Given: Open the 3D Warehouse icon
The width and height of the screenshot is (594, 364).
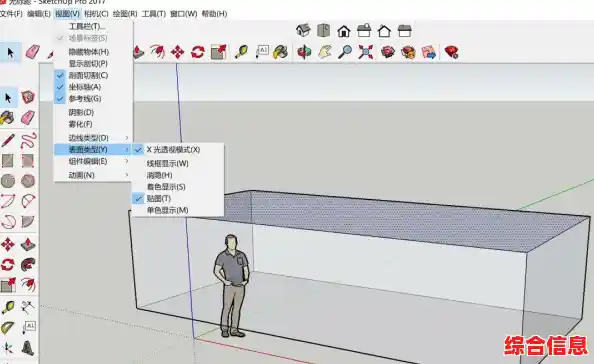Looking at the screenshot, I should point(388,52).
